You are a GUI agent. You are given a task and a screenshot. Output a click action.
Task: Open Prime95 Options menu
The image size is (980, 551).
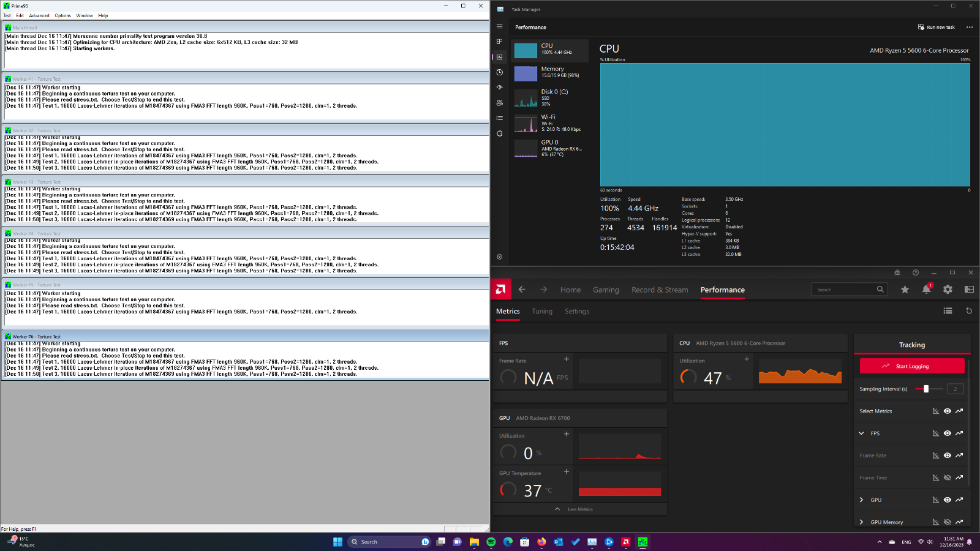pyautogui.click(x=62, y=15)
